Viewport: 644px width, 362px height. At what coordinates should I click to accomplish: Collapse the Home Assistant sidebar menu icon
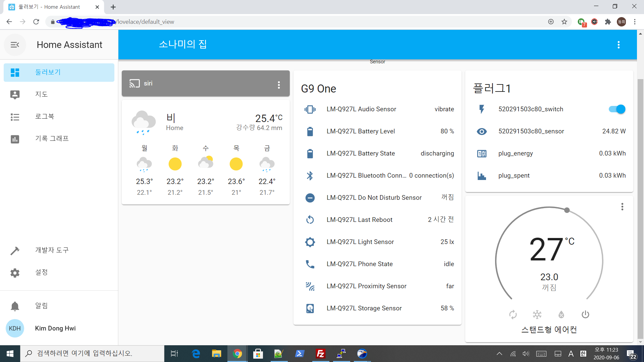point(15,45)
